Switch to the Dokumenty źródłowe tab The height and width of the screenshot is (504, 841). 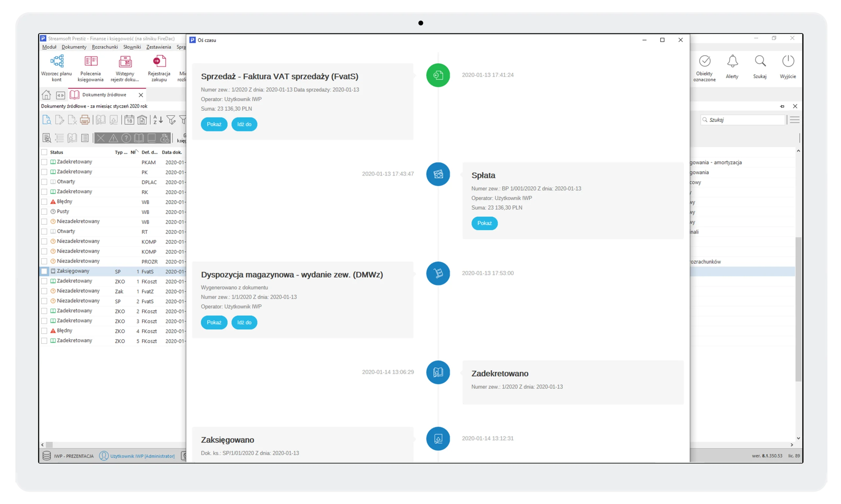point(104,95)
